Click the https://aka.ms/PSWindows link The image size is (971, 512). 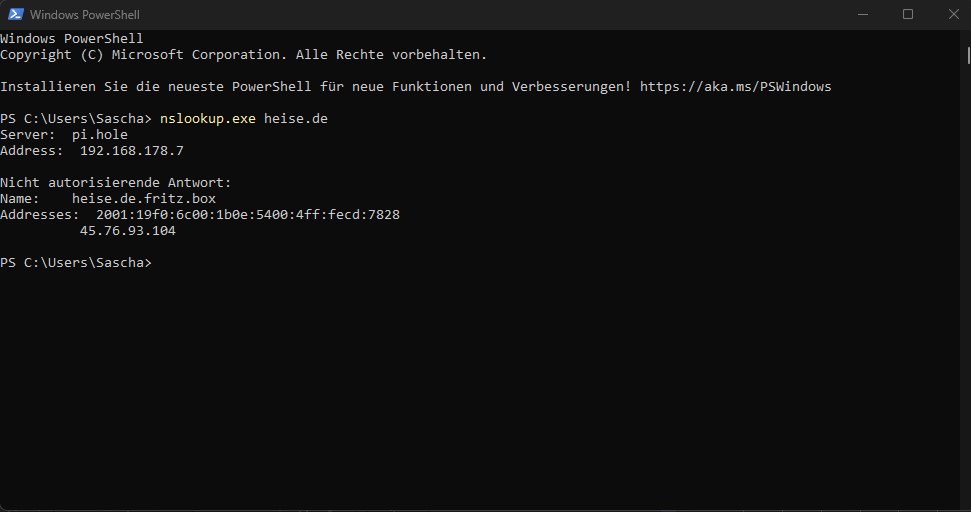coord(736,87)
